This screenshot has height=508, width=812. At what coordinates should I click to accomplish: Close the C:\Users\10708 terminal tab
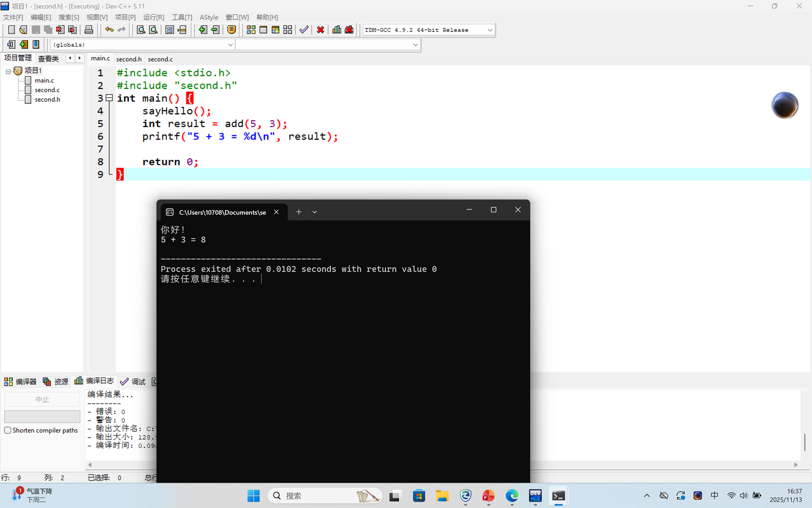click(277, 212)
